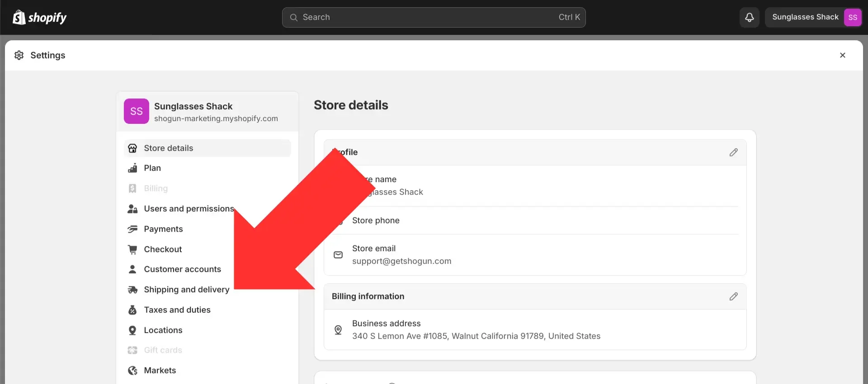Close the Settings panel
Image resolution: width=868 pixels, height=384 pixels.
tap(842, 55)
